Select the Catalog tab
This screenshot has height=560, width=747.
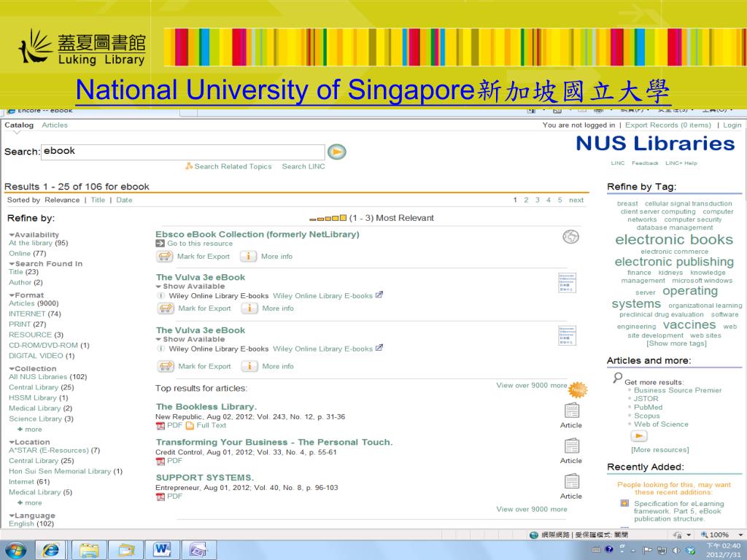[x=19, y=125]
